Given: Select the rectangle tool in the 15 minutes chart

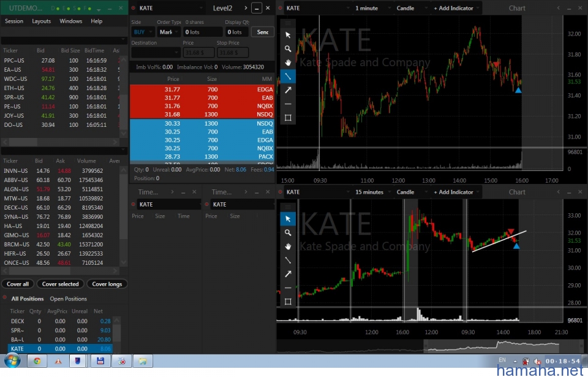Looking at the screenshot, I should click(288, 302).
